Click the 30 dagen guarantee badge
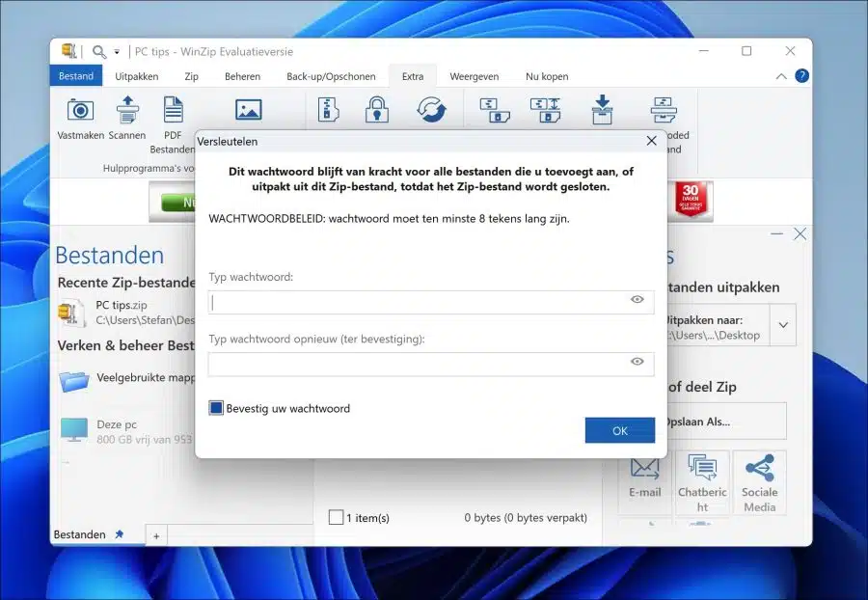The image size is (868, 600). 691,200
